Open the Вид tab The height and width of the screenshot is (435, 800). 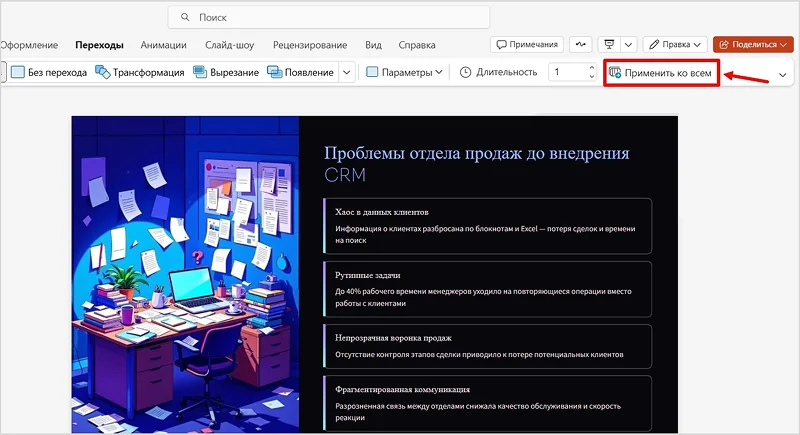click(x=373, y=45)
